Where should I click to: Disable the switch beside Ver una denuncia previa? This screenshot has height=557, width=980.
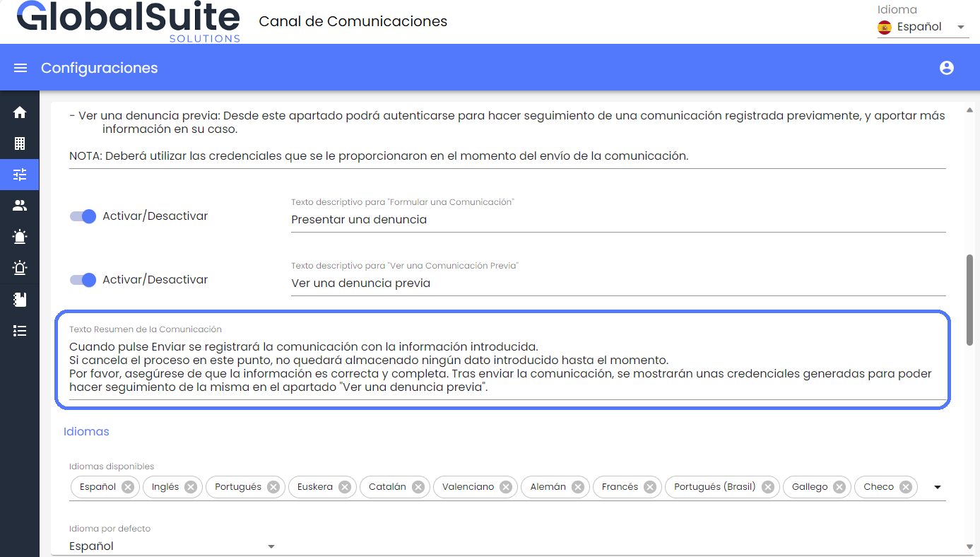[83, 280]
